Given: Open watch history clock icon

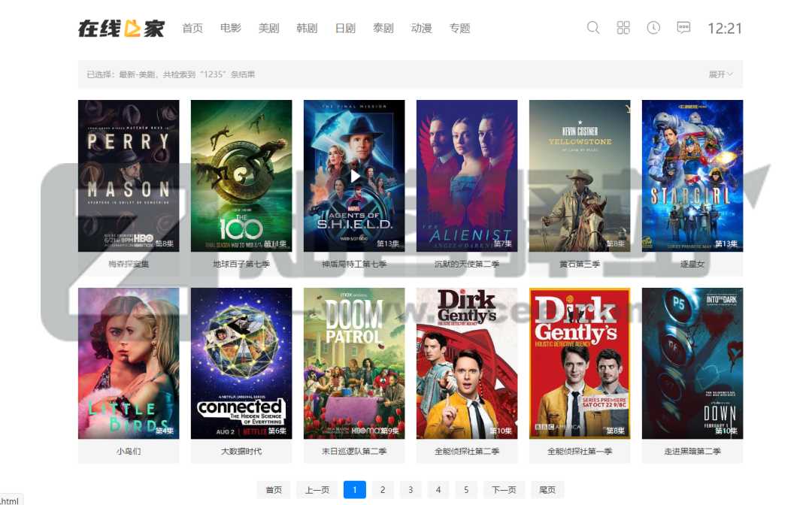Looking at the screenshot, I should [x=653, y=28].
